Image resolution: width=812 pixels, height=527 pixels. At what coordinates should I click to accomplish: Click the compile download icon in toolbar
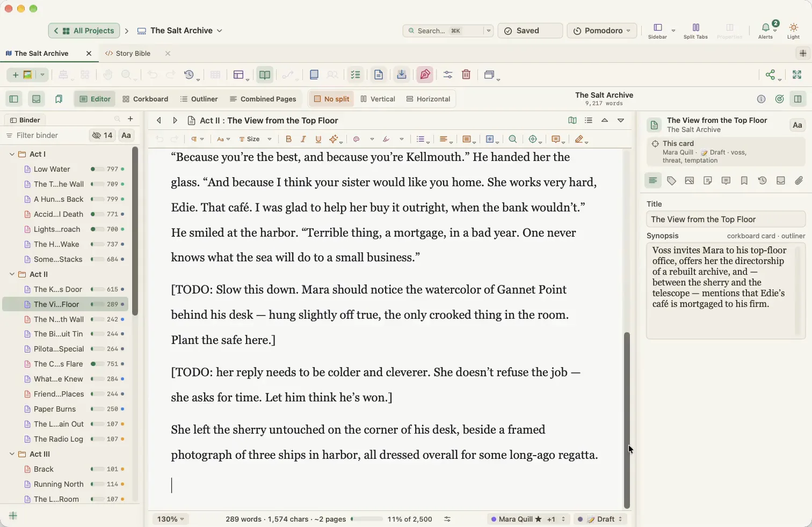point(402,75)
